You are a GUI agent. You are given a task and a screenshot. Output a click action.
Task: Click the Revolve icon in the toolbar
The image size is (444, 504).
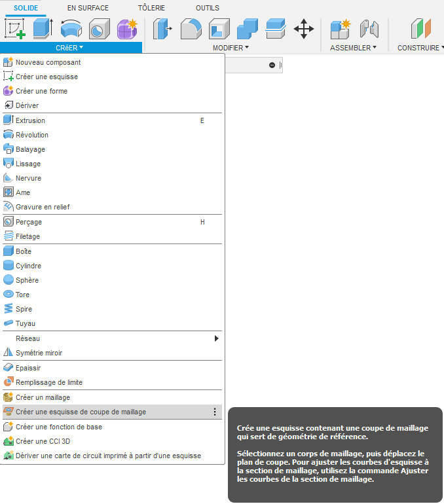pyautogui.click(x=71, y=29)
